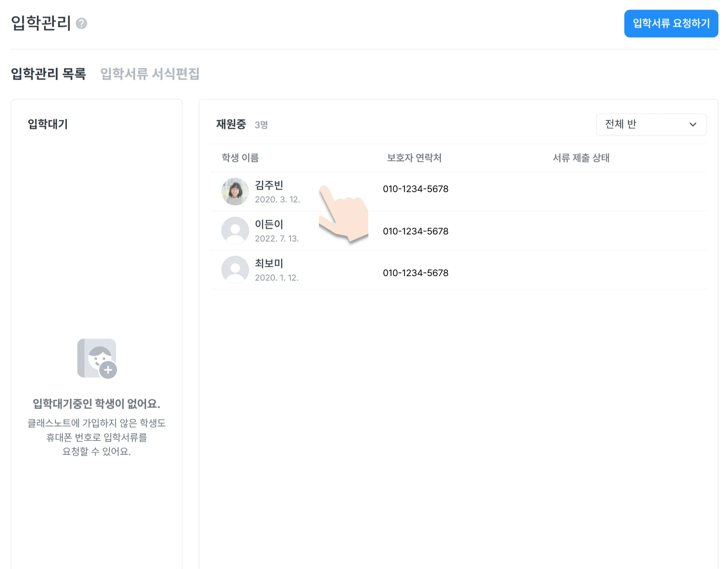Click the 학생 이름 column header

tap(240, 158)
